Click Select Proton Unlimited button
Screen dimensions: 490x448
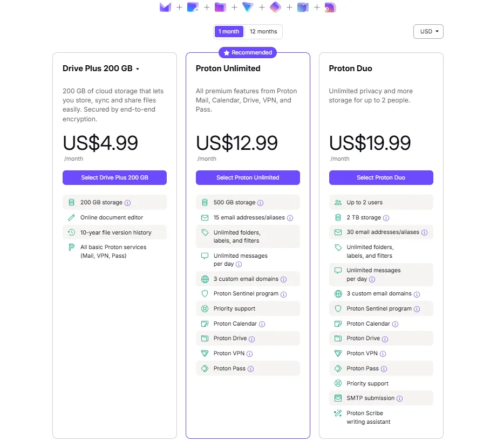pos(248,177)
